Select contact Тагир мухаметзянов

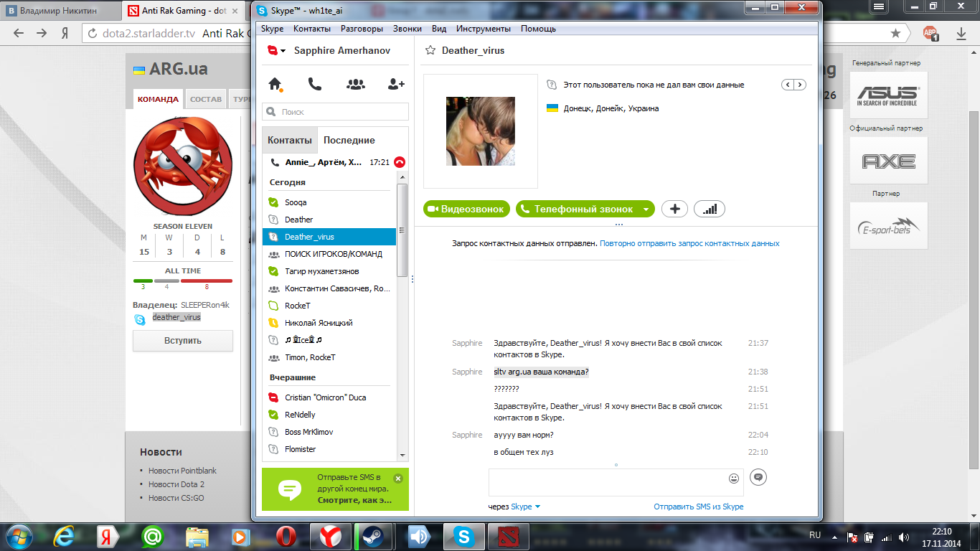329,271
